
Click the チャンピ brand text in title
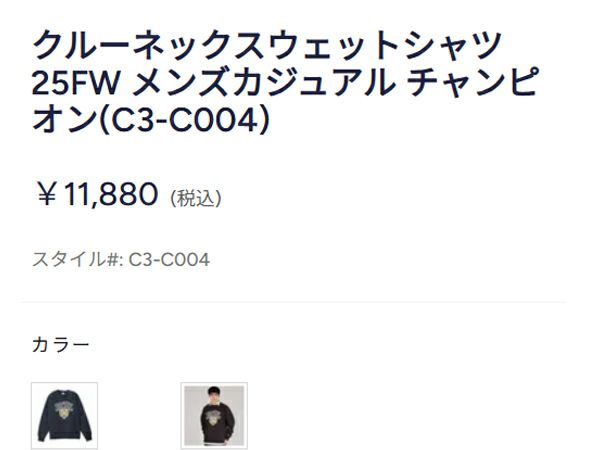pyautogui.click(x=473, y=82)
